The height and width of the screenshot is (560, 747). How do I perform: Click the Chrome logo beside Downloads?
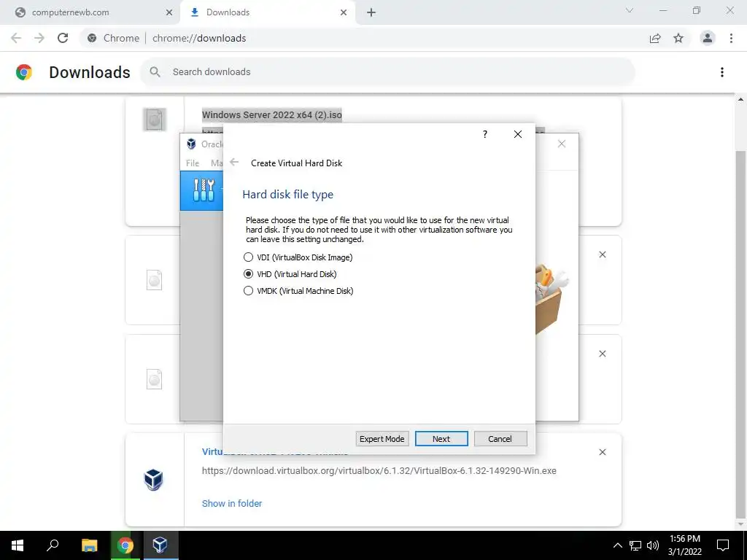(24, 72)
